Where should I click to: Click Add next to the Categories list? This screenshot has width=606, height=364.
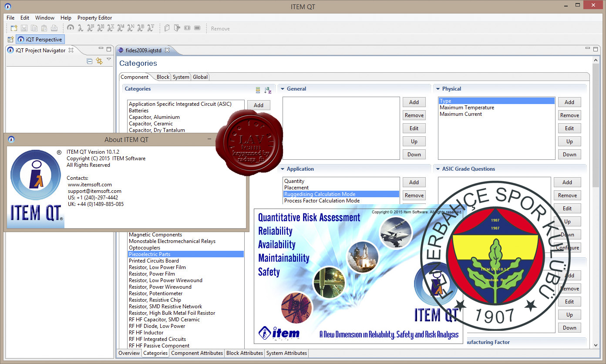[259, 105]
